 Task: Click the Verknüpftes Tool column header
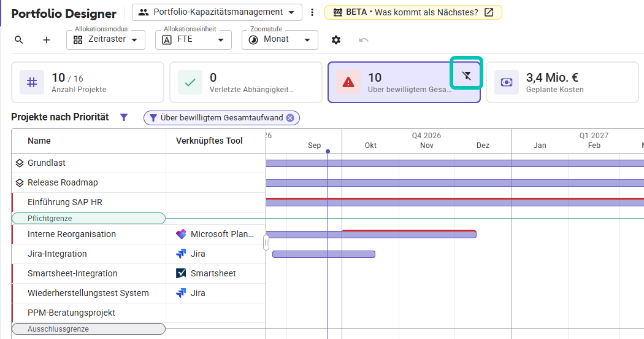pos(209,141)
